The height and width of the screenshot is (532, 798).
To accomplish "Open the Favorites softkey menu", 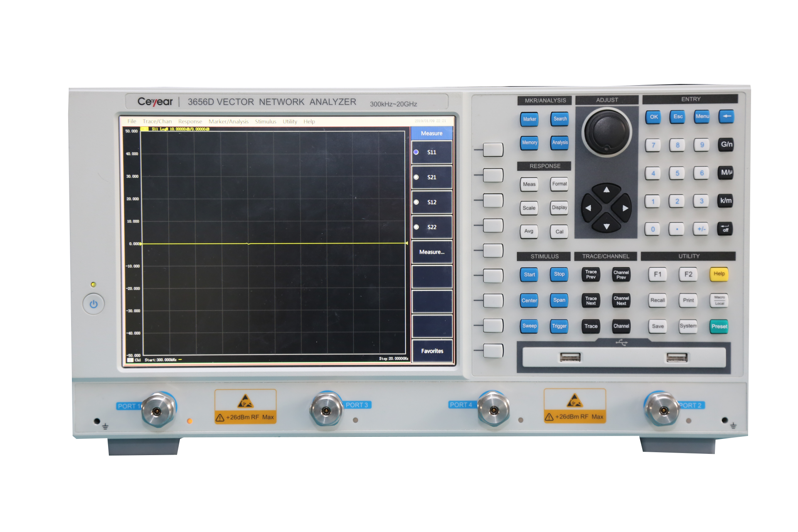I will tap(432, 351).
